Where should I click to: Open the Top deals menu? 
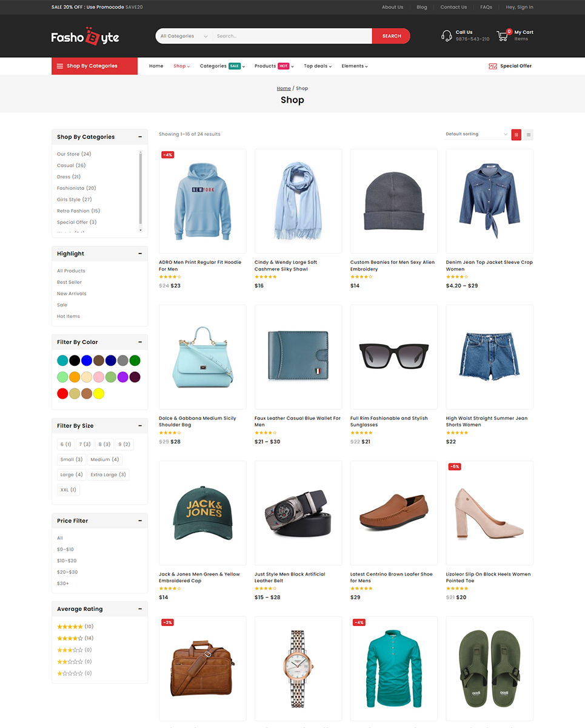(x=318, y=66)
